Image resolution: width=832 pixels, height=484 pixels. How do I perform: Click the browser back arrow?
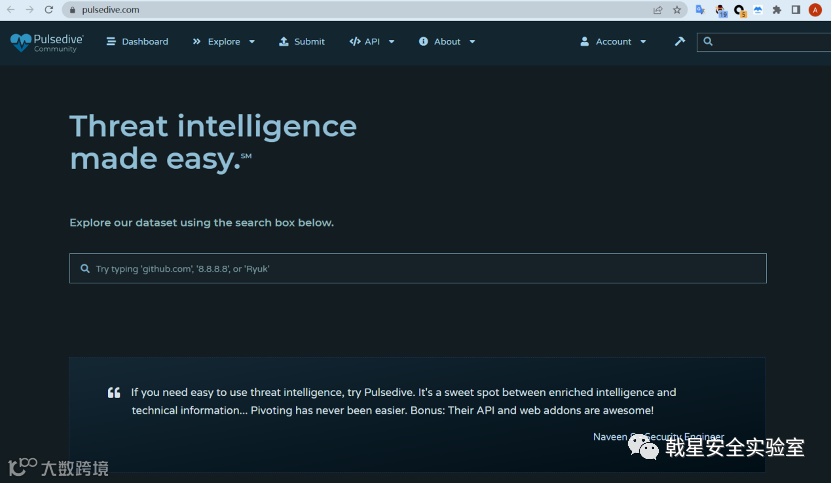point(11,10)
